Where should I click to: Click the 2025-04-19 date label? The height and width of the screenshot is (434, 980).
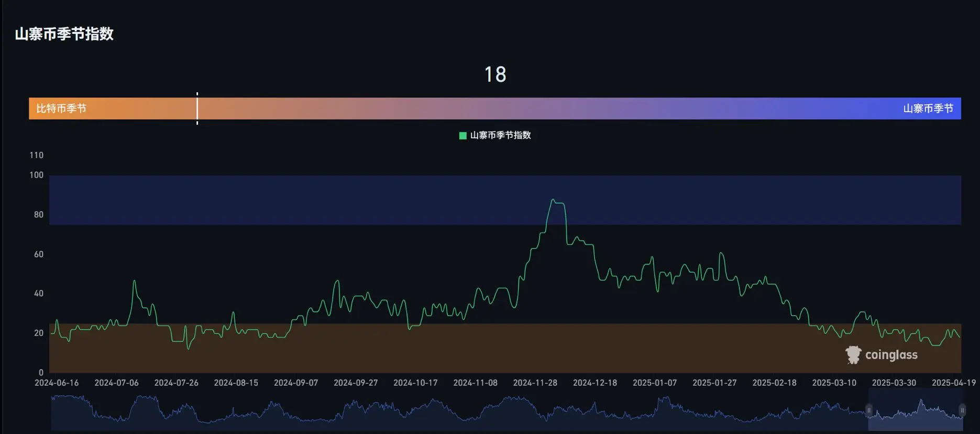pos(954,383)
